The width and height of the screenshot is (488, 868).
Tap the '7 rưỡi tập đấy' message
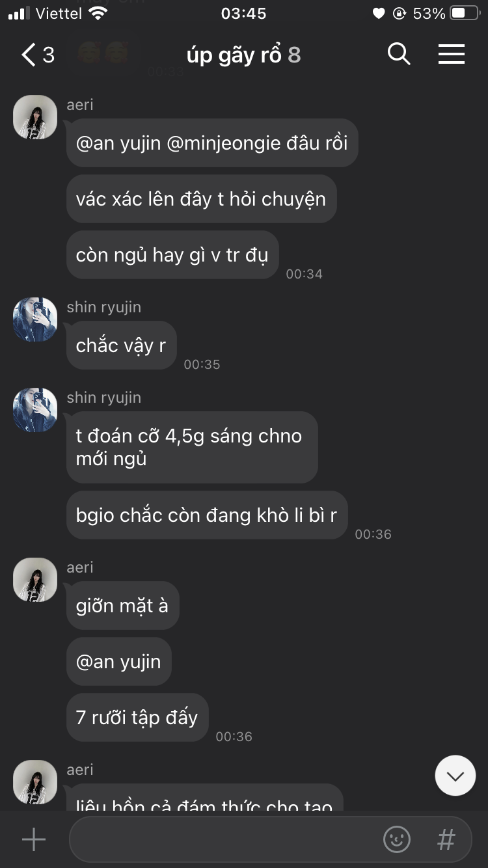137,718
